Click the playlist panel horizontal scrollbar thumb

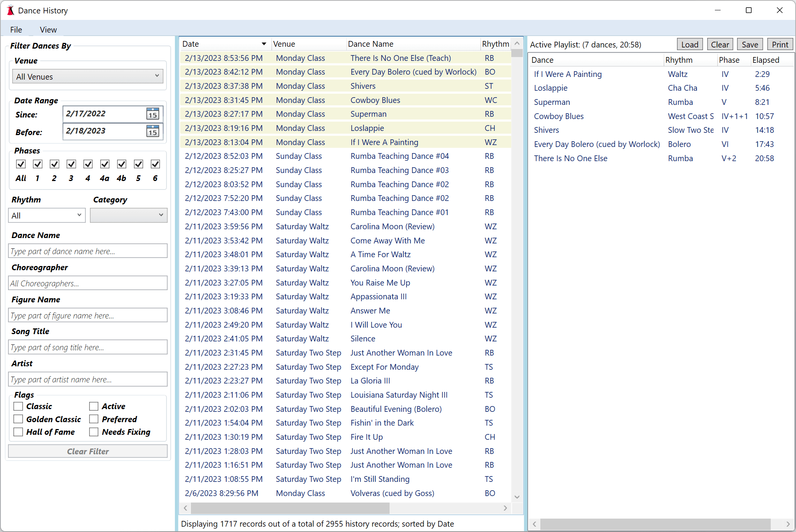[x=655, y=524]
